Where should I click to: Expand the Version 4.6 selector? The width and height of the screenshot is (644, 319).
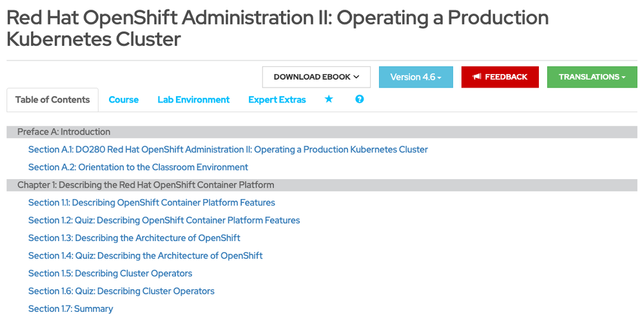point(416,77)
